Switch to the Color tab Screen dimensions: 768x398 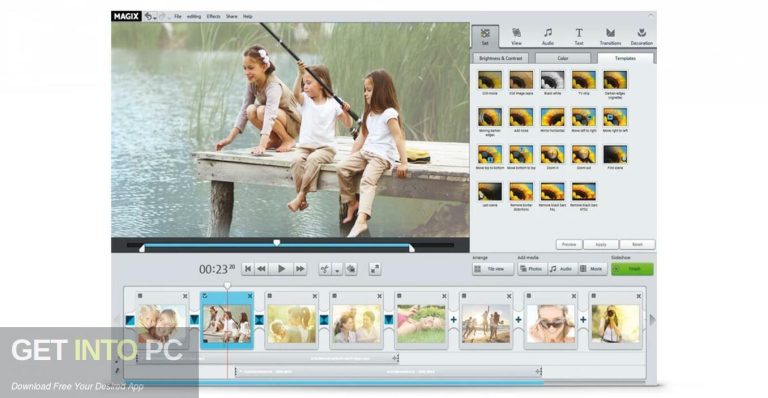click(563, 58)
